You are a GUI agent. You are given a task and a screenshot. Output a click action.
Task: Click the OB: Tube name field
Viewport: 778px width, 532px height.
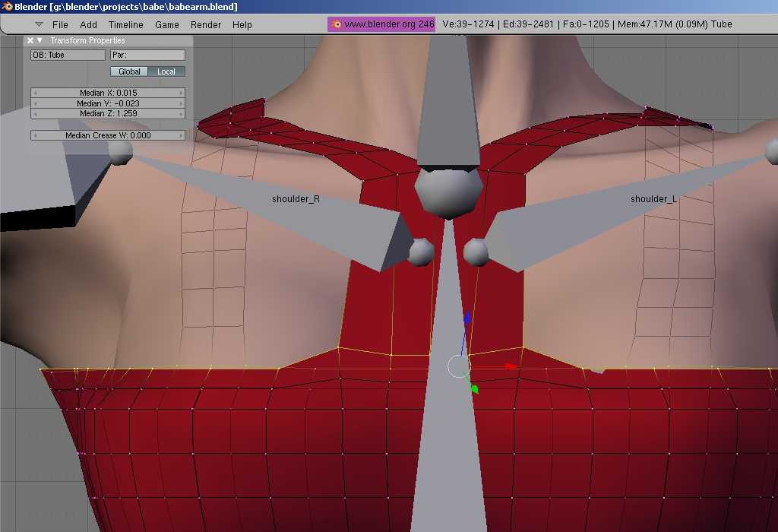click(68, 55)
